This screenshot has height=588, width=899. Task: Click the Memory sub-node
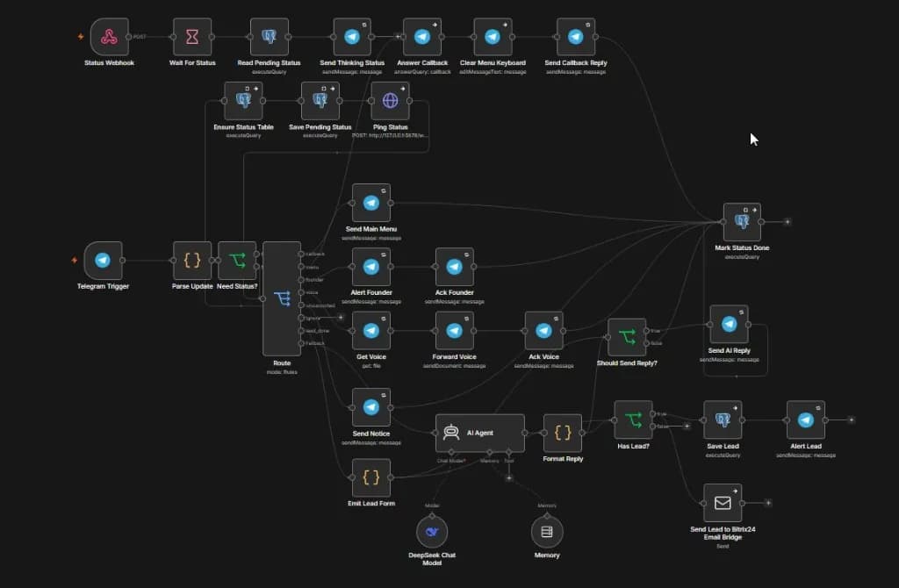point(547,532)
